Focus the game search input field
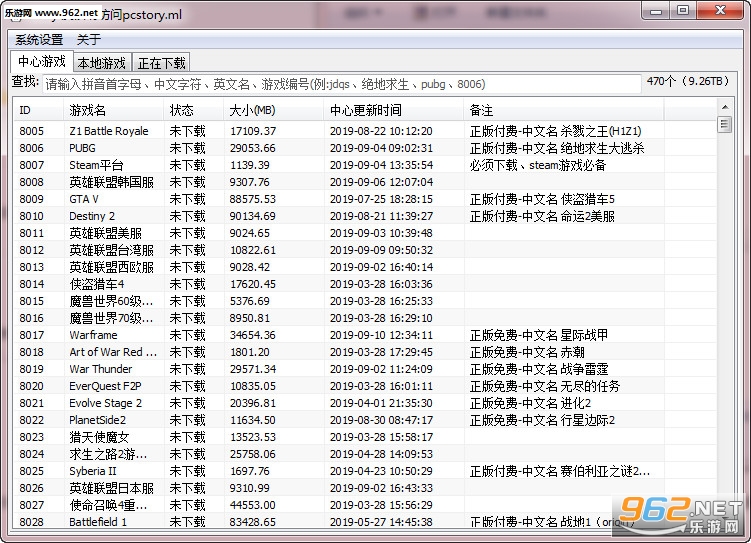This screenshot has height=543, width=751. (341, 84)
